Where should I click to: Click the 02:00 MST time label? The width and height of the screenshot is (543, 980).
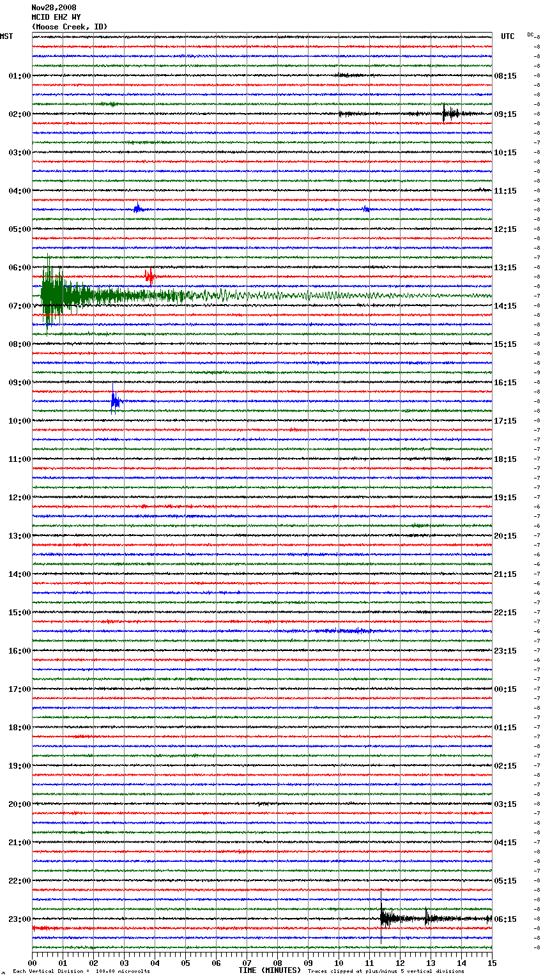coord(20,114)
